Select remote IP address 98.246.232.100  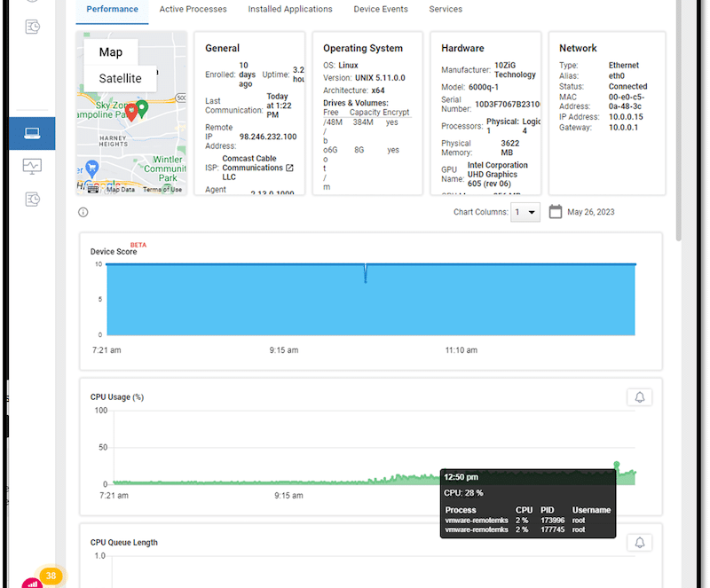268,137
